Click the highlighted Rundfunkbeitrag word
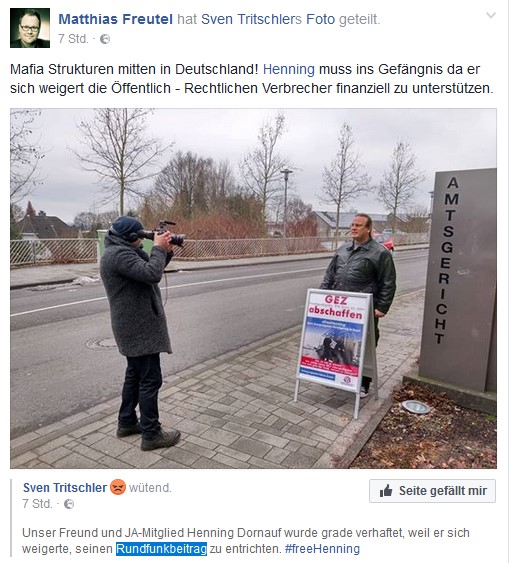509x563 pixels. click(162, 549)
